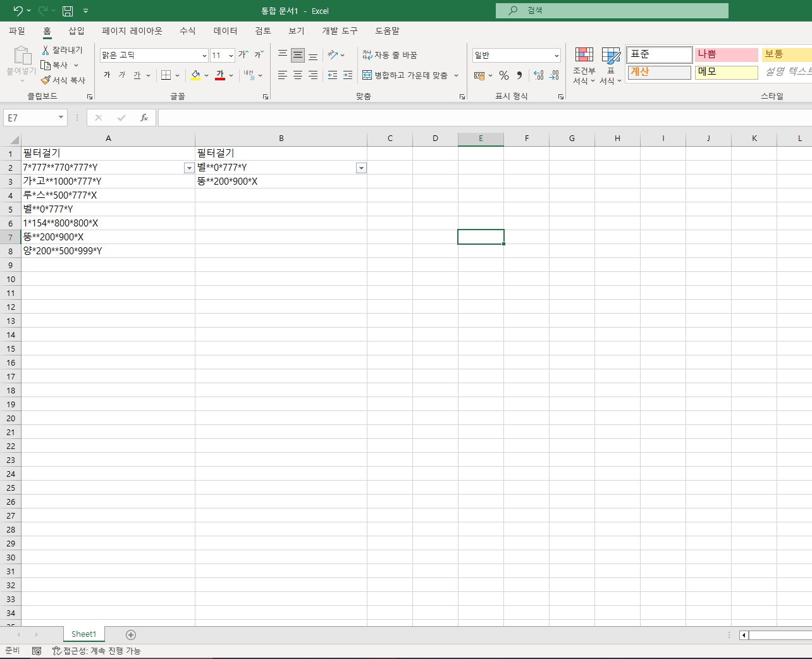Open the 조건부 서식 conditional formatting menu
Image resolution: width=812 pixels, height=659 pixels.
(584, 66)
